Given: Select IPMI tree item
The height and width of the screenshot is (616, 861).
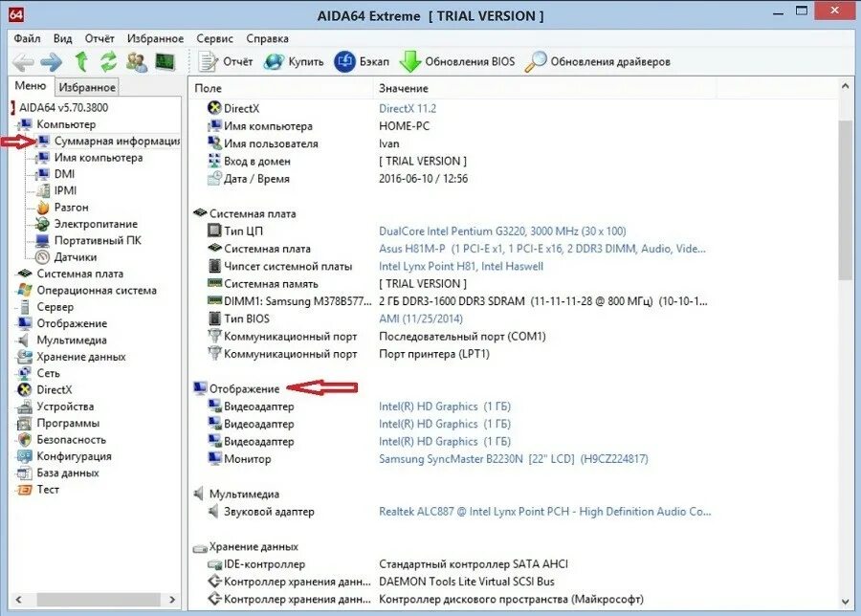Looking at the screenshot, I should point(65,190).
